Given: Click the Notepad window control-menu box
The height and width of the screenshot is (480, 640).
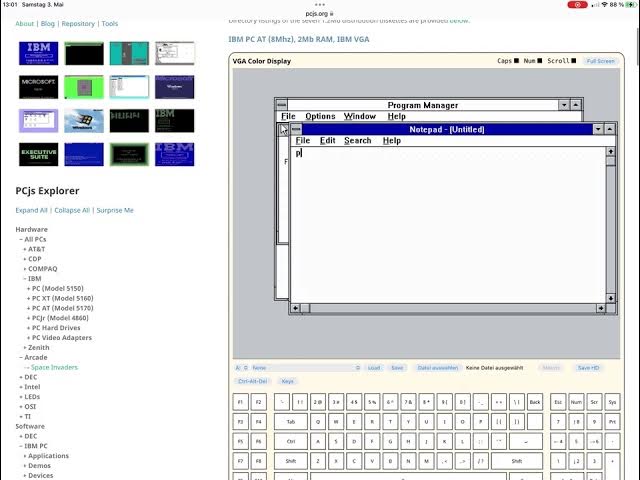Looking at the screenshot, I should pos(296,129).
